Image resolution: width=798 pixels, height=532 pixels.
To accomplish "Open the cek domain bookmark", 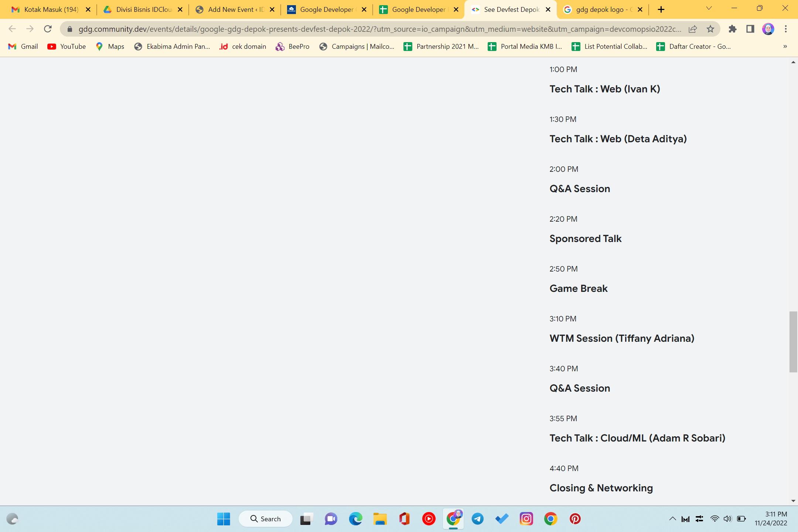I will click(243, 47).
